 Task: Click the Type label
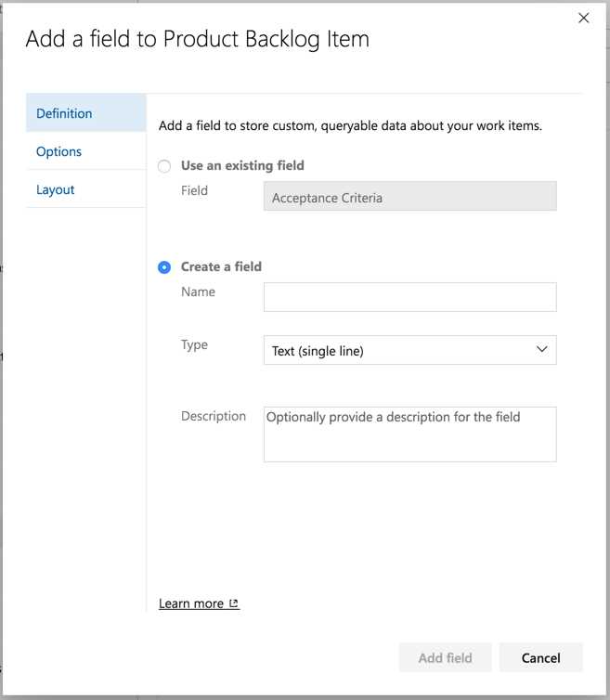click(194, 345)
